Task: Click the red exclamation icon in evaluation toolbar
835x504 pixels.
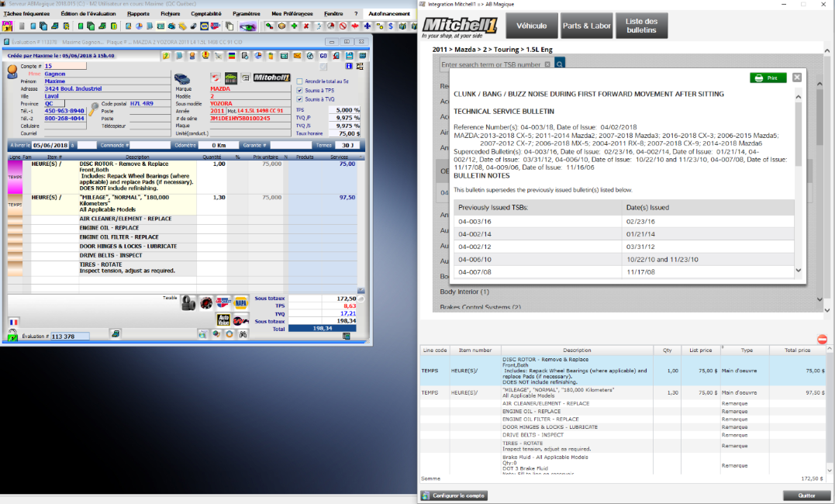Action: pos(205,55)
